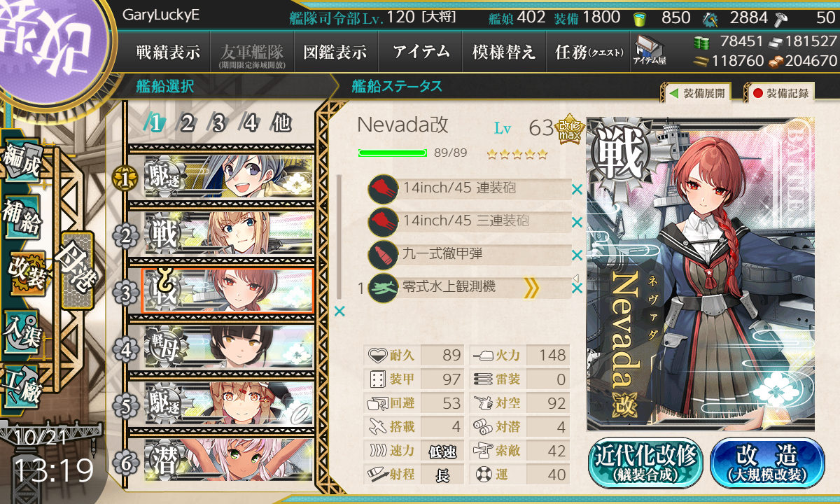Open the アイテム屋 shop icon
This screenshot has width=840, height=504.
coord(649,50)
